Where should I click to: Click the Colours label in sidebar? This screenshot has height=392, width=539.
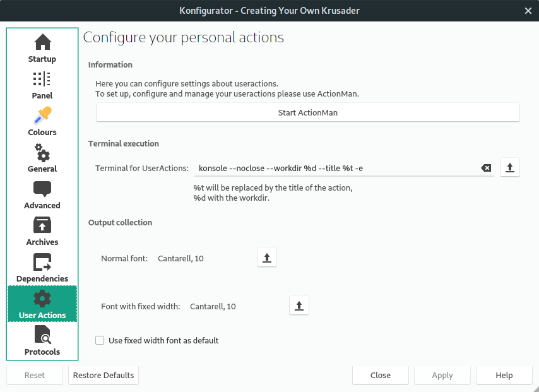42,133
